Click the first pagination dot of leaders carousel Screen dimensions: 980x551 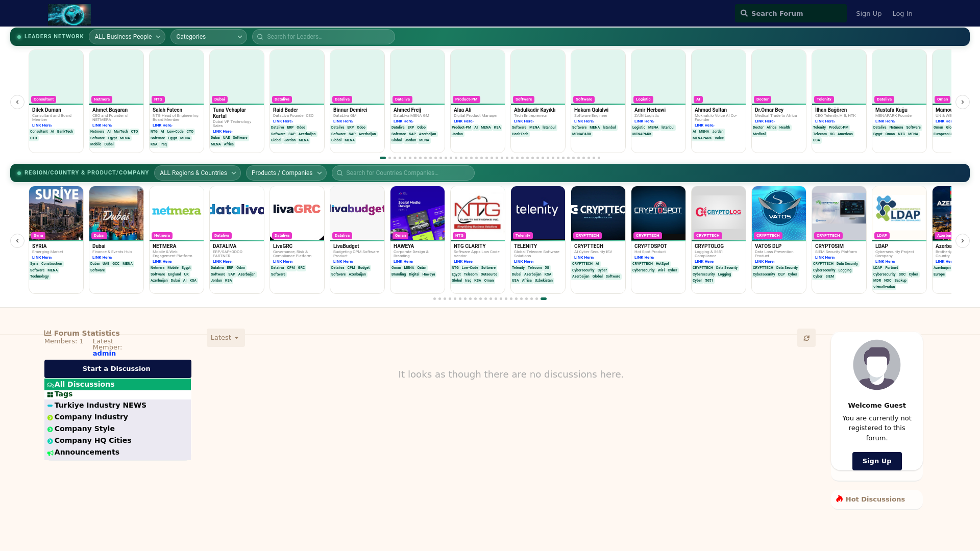383,158
